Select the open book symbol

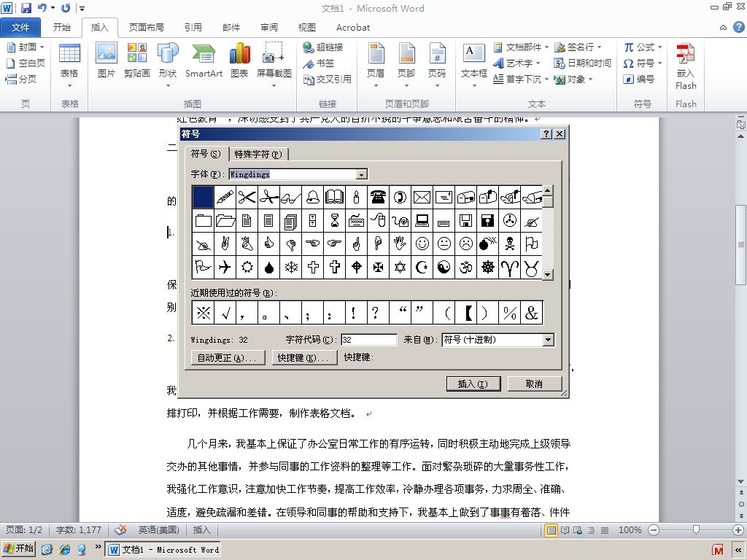point(334,197)
